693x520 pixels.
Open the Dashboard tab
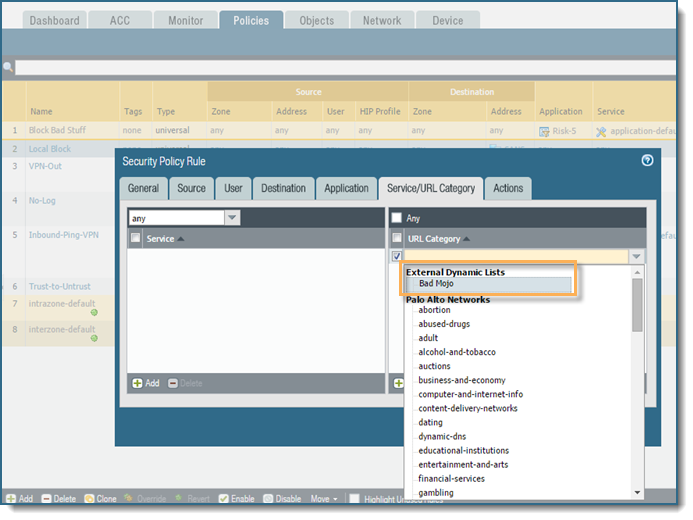tap(55, 20)
